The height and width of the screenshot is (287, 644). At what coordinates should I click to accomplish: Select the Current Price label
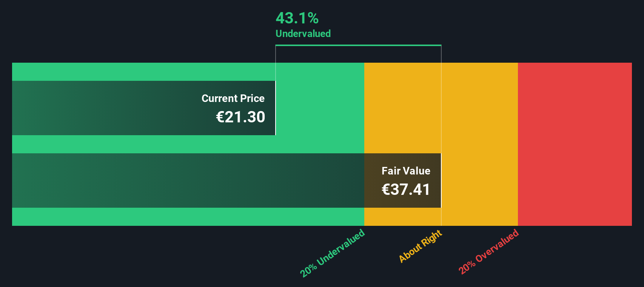point(233,99)
